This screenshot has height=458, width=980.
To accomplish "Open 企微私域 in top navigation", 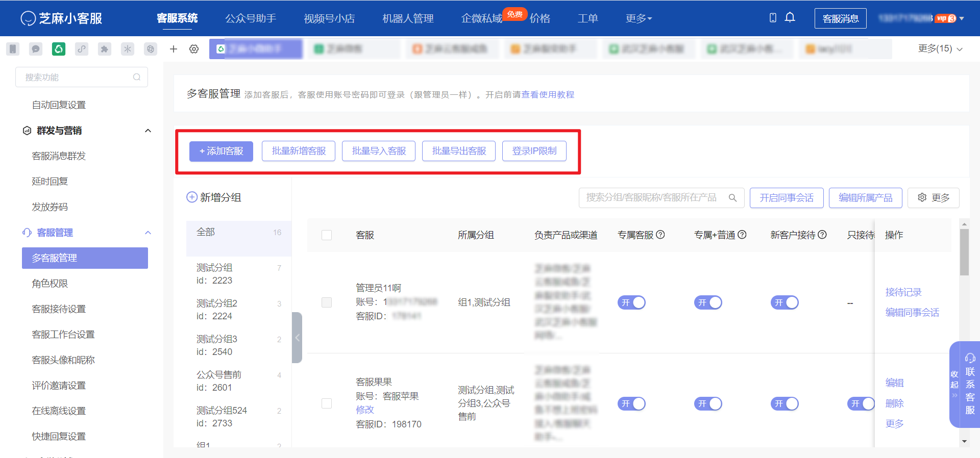I will (x=481, y=18).
